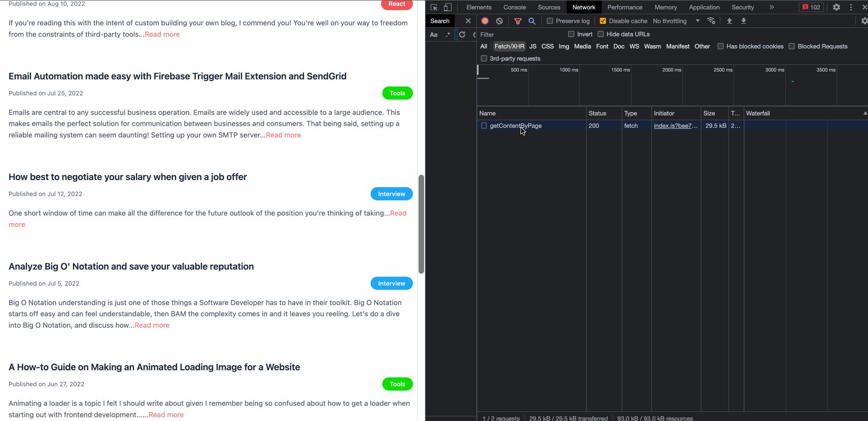Open the index.js initiator link
The height and width of the screenshot is (421, 868).
pyautogui.click(x=675, y=126)
